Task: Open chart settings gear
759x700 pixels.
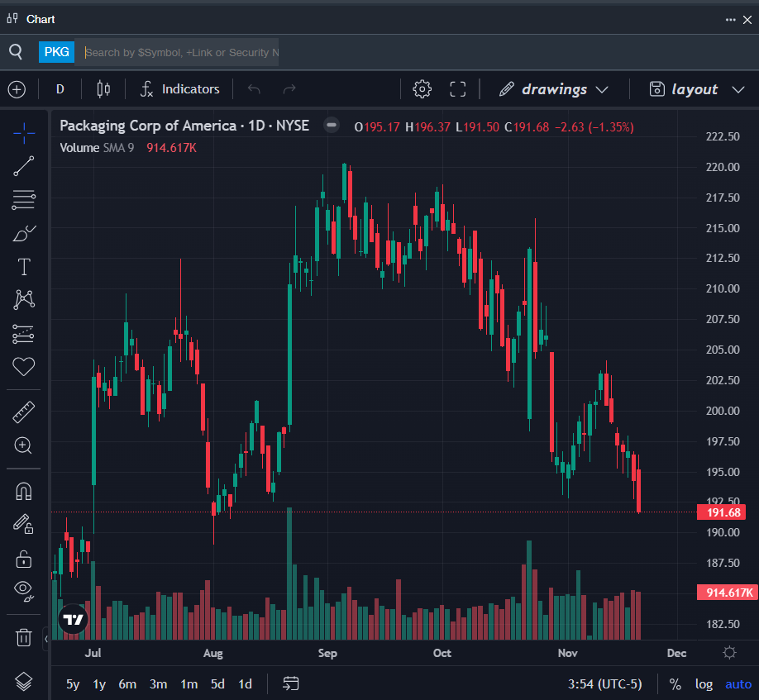Action: click(x=422, y=89)
